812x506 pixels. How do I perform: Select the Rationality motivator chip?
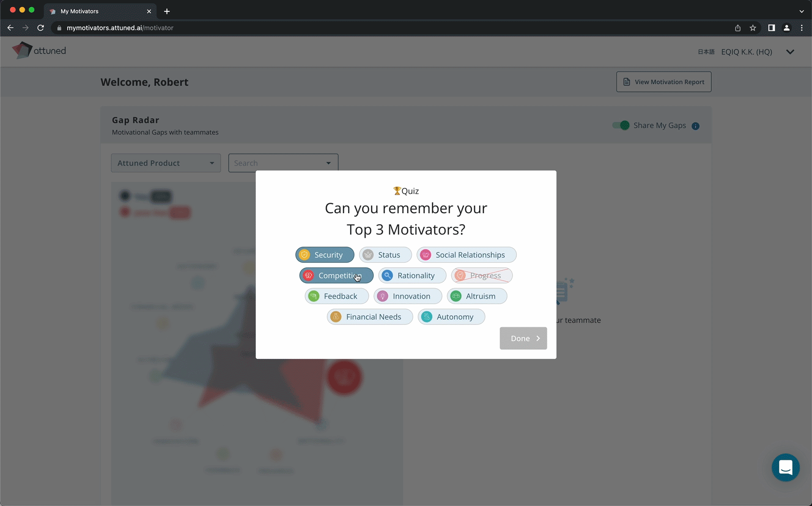412,275
